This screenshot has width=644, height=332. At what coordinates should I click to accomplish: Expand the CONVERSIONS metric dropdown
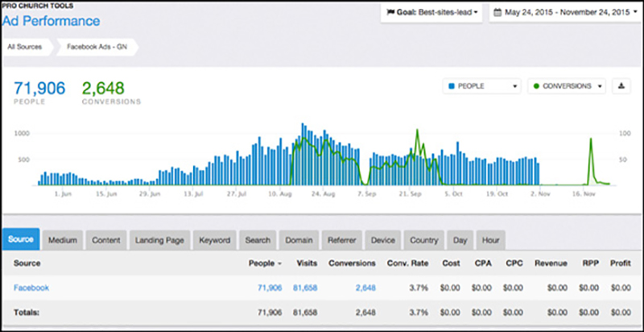(x=566, y=86)
